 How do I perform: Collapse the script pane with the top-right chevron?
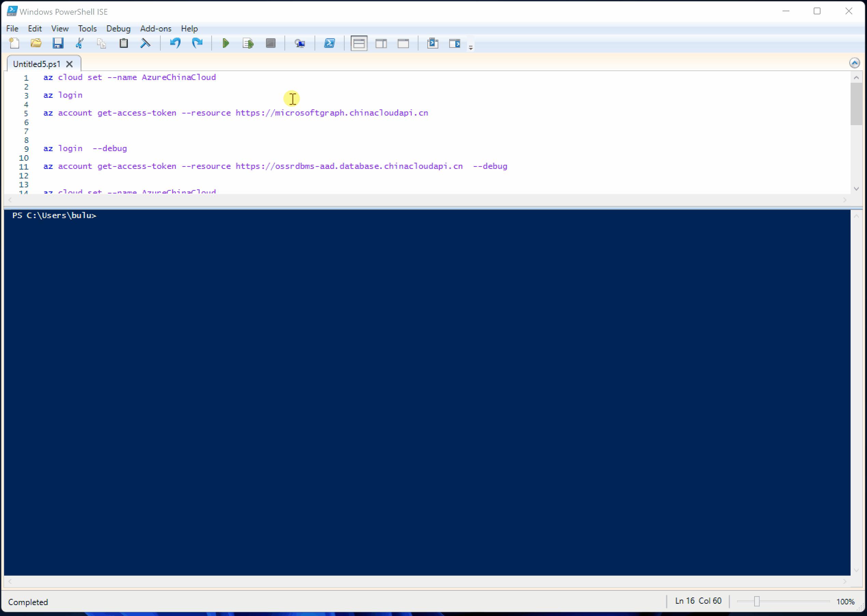pyautogui.click(x=854, y=63)
